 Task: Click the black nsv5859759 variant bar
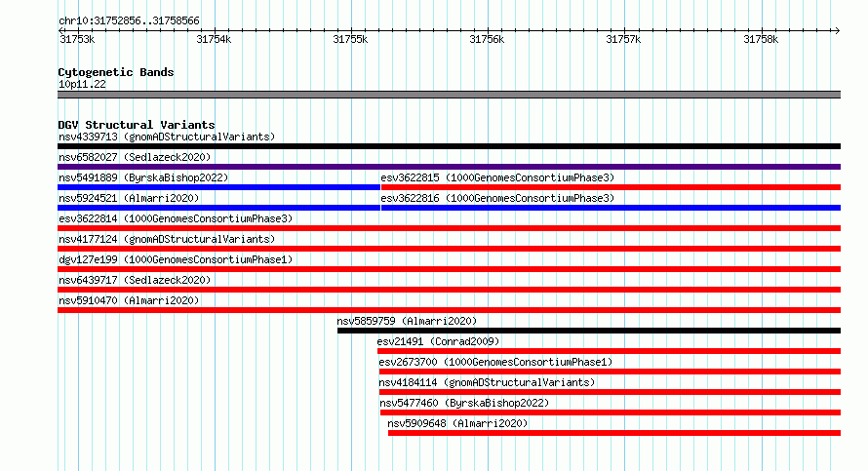pos(589,331)
